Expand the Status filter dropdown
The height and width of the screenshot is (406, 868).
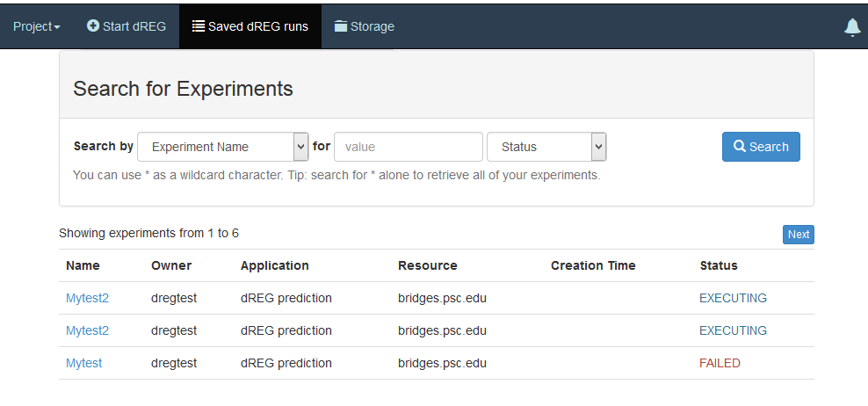(x=547, y=147)
